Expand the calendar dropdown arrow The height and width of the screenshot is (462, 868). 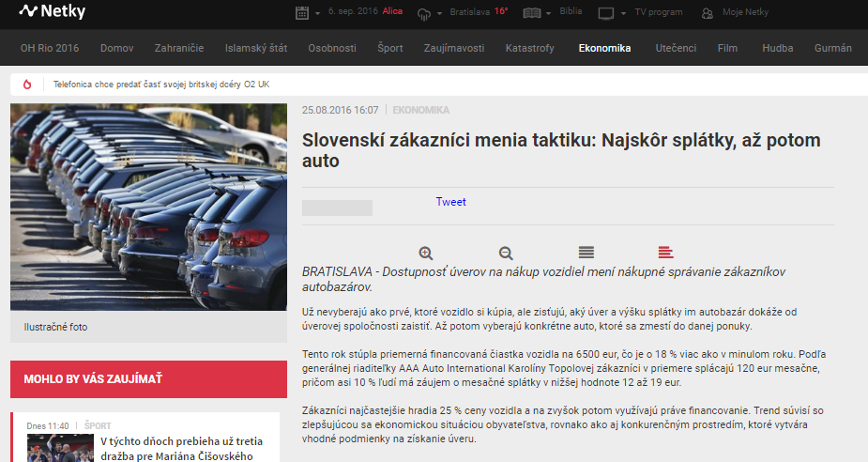point(318,14)
